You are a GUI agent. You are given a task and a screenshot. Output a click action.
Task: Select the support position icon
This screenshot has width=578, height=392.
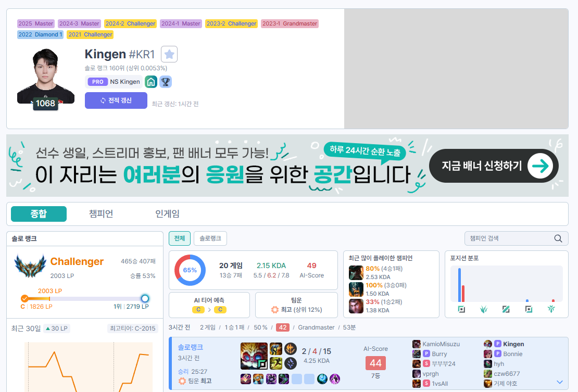(551, 309)
